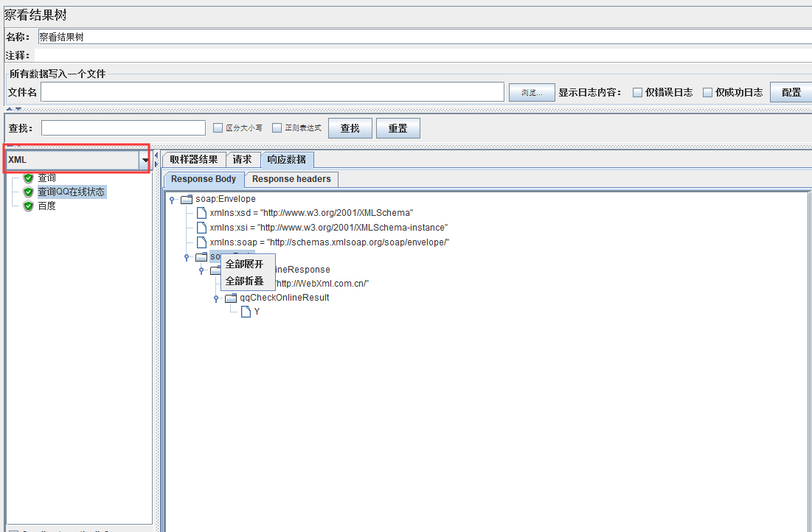
Task: Open the XML renderer dropdown
Action: tap(145, 160)
